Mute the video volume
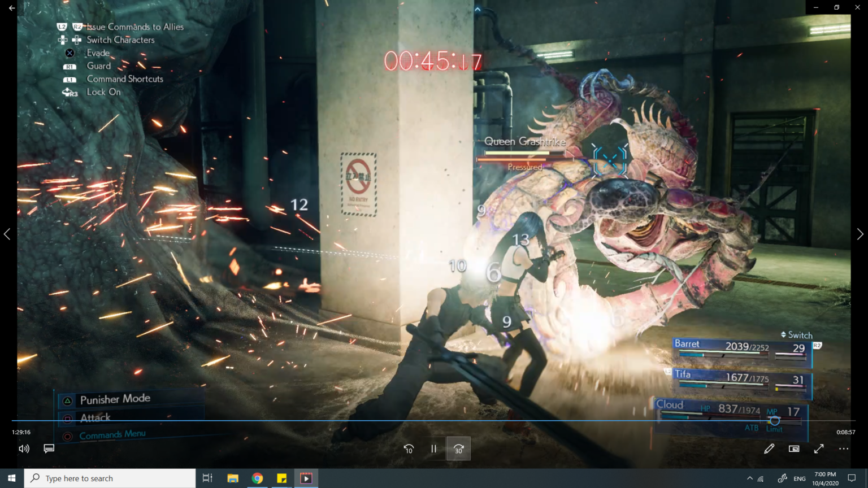 coord(24,448)
